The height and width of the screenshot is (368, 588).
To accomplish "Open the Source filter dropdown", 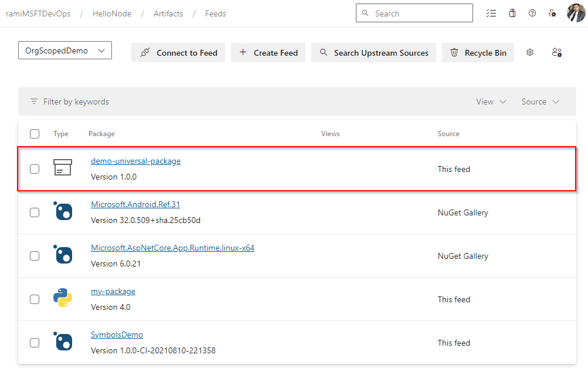I will 540,102.
